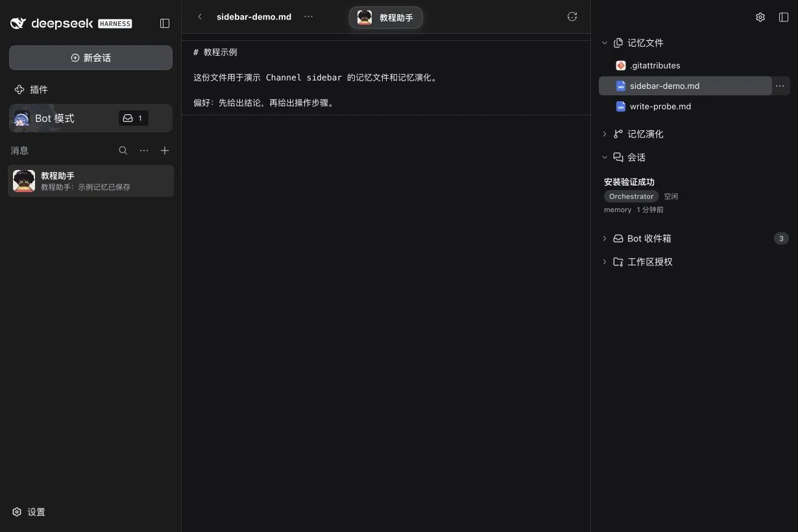Add a new message with plus icon
The height and width of the screenshot is (532, 798).
pos(165,151)
